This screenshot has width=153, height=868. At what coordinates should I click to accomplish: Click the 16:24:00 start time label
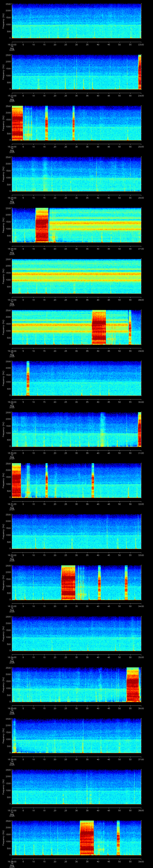click(x=12, y=147)
